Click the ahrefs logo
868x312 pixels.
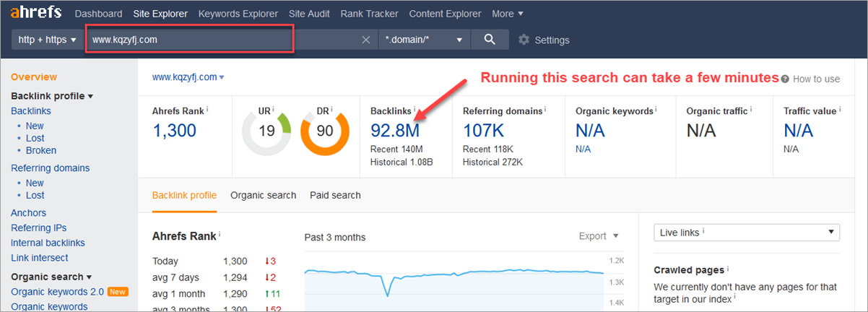pos(36,13)
